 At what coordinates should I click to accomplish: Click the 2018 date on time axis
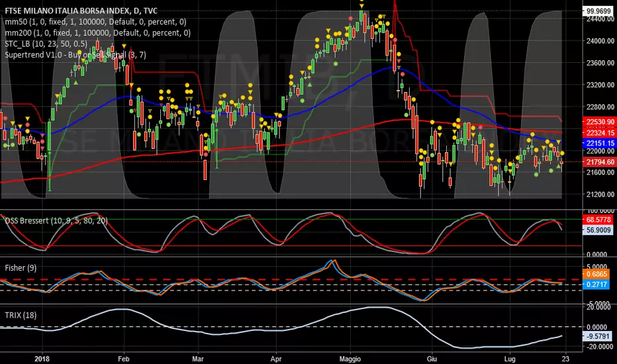coord(42,359)
